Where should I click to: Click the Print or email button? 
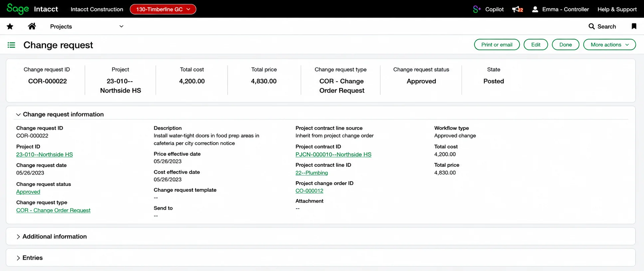497,45
